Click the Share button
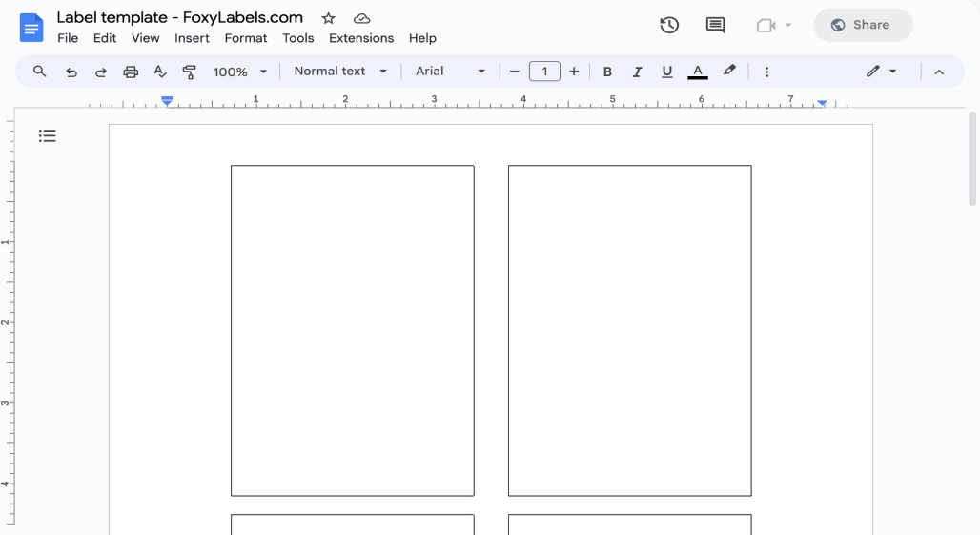 (863, 25)
